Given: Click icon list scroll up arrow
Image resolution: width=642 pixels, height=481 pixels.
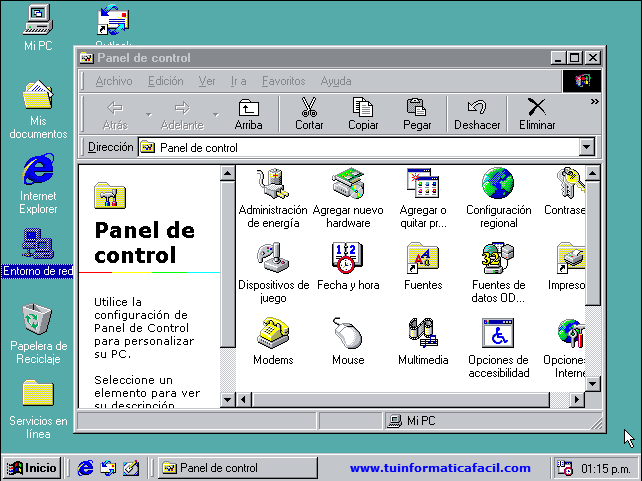Looking at the screenshot, I should (592, 173).
